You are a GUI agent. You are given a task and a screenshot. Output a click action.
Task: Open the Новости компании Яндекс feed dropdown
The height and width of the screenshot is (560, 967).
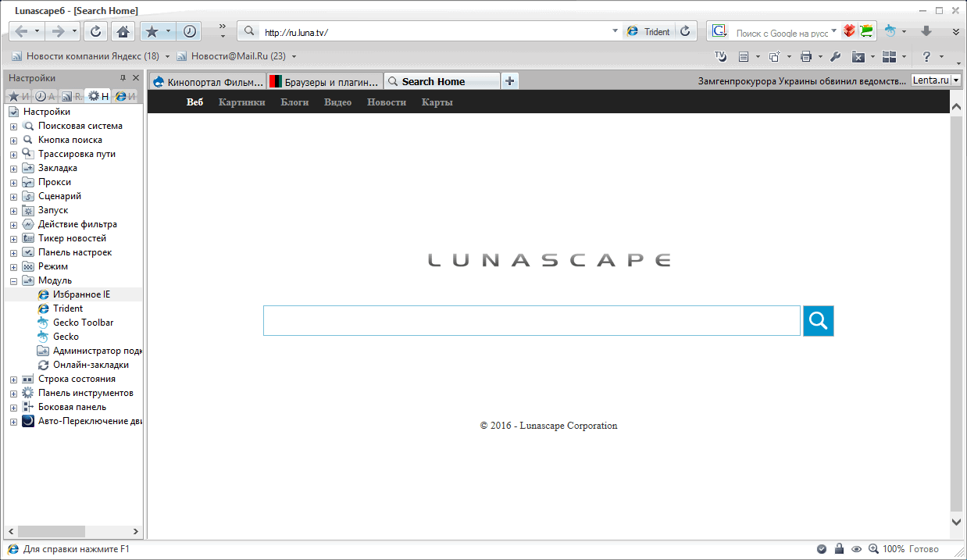pyautogui.click(x=167, y=56)
